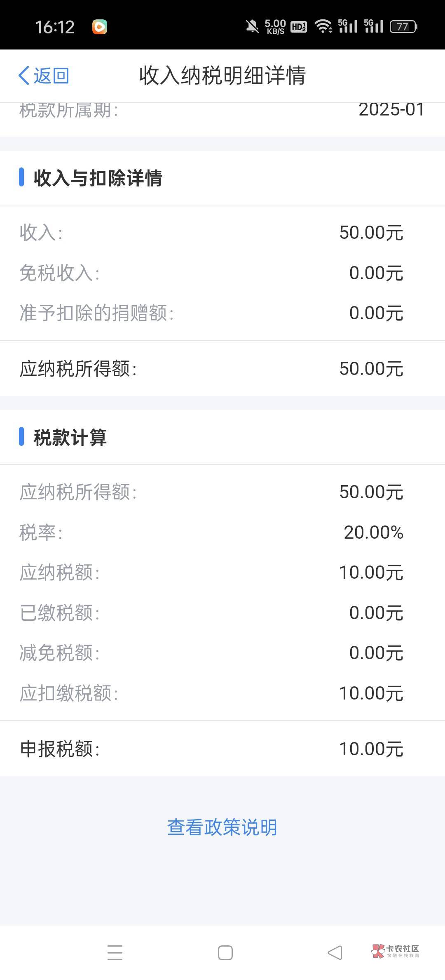Tap the 免税收入 0.00元 row
This screenshot has height=980, width=445.
[222, 273]
